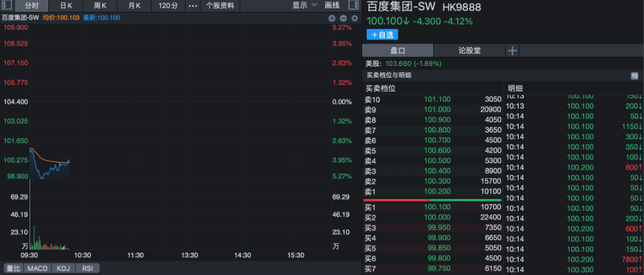
Task: Click the 均价:100.103 label
Action: (x=61, y=18)
